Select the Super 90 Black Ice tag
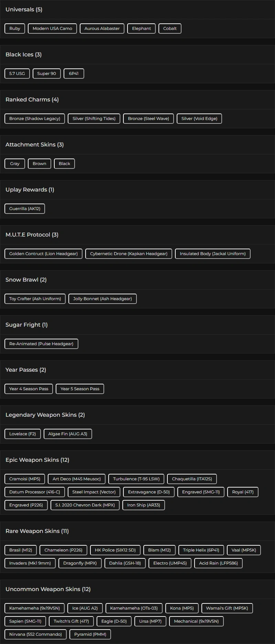Viewport: 275px width, 644px height. 46,74
